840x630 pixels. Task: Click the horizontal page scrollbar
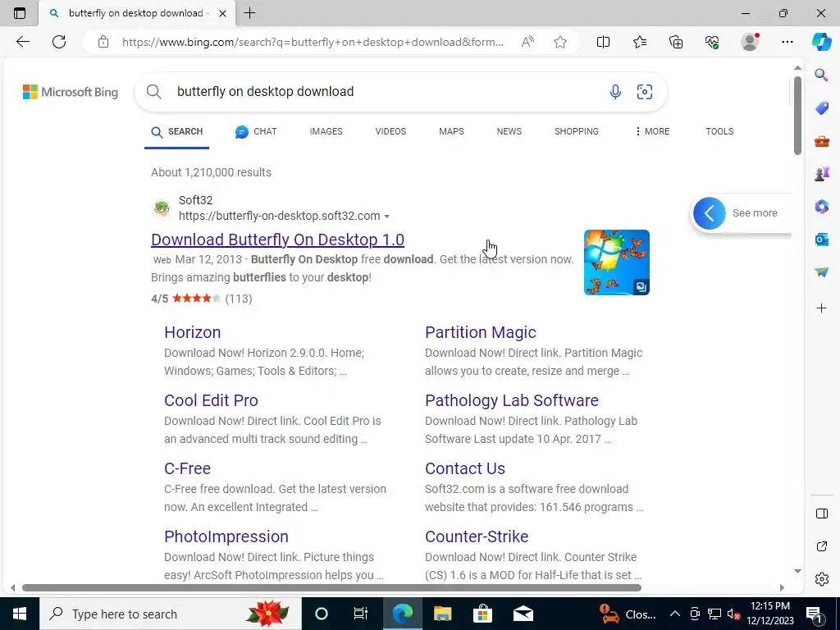coord(331,587)
